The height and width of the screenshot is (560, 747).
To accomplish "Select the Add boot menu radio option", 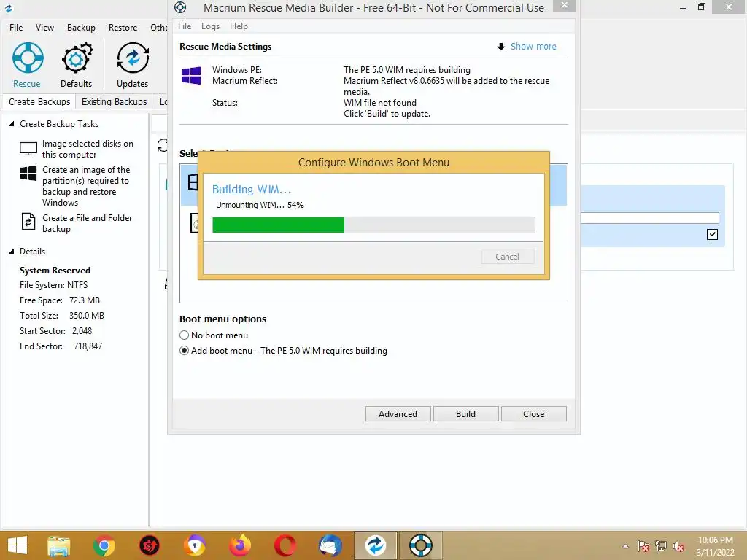I will 185,351.
